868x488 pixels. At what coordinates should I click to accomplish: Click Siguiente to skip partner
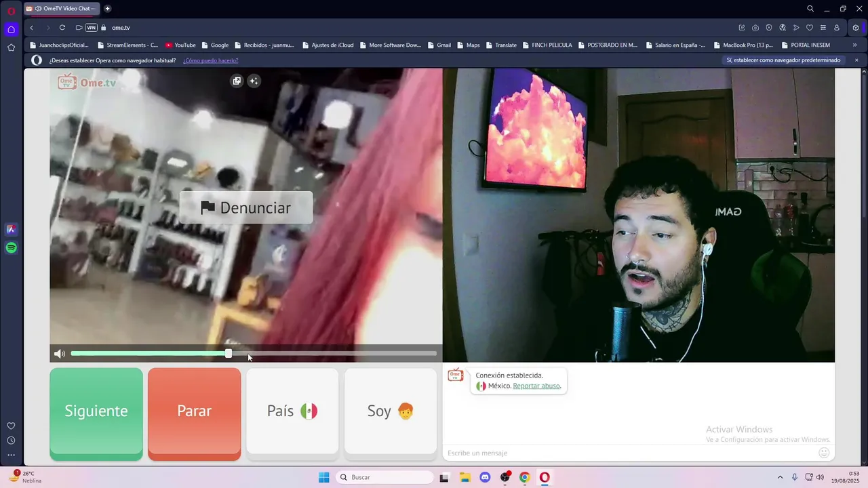(x=96, y=414)
